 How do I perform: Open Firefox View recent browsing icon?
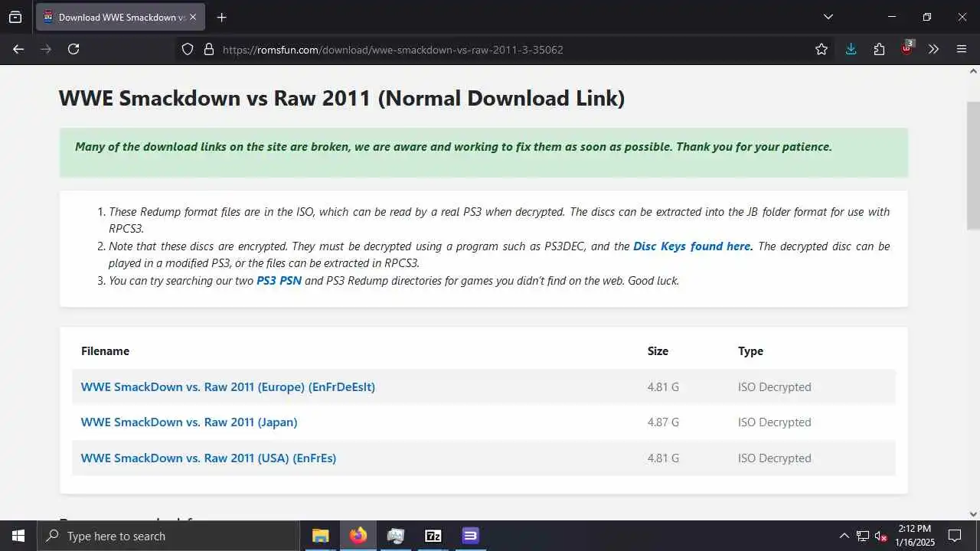pos(15,17)
